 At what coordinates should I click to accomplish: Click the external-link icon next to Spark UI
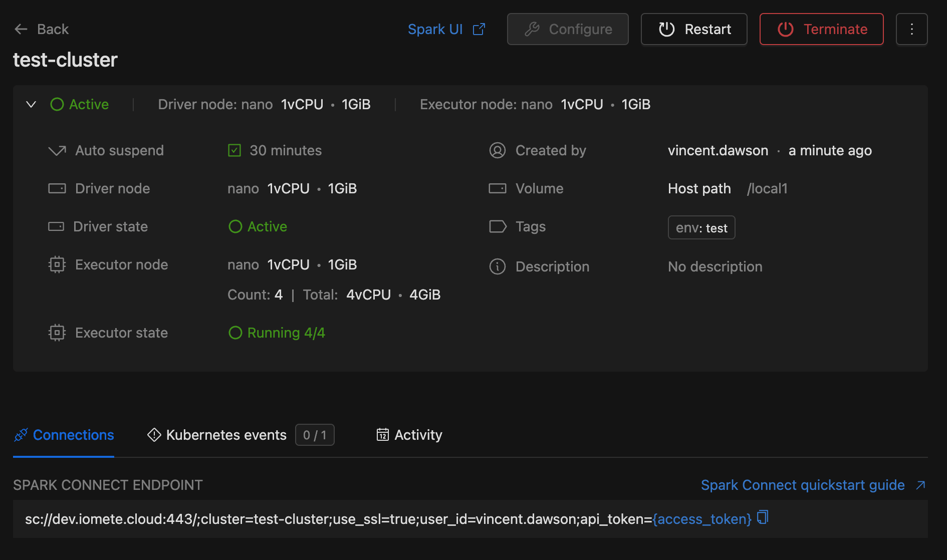click(479, 29)
